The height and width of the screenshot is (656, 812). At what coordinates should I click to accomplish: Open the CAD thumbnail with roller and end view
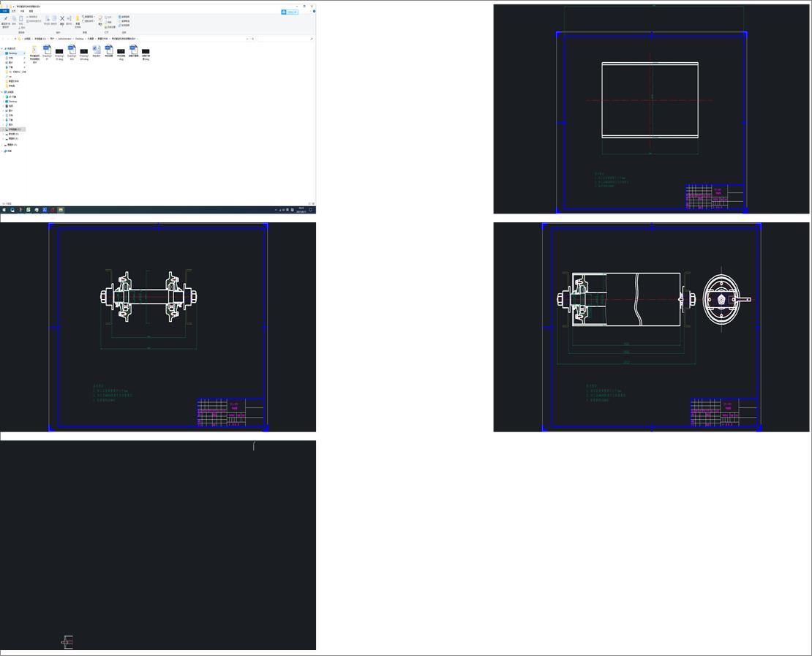[651, 327]
